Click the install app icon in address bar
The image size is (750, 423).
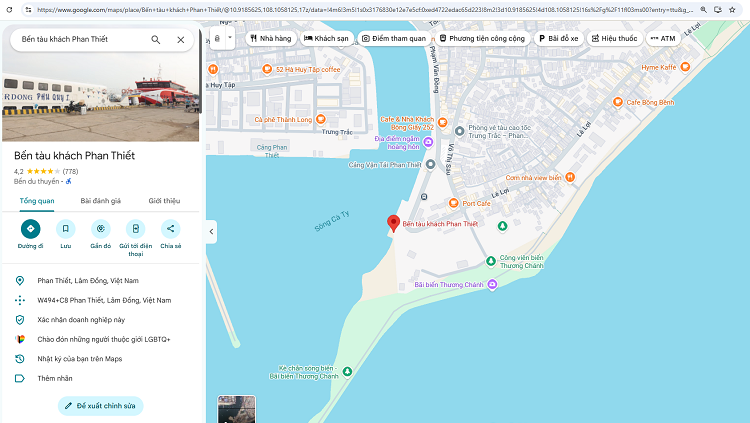718,9
